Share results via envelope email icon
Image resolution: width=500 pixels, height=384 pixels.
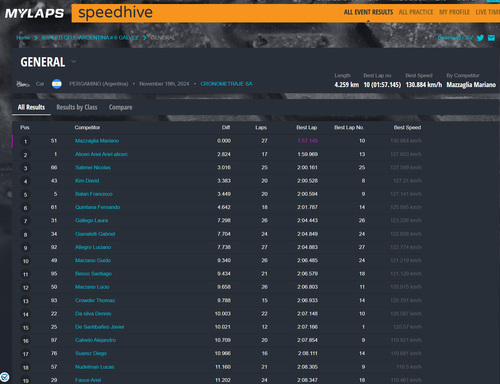point(491,38)
